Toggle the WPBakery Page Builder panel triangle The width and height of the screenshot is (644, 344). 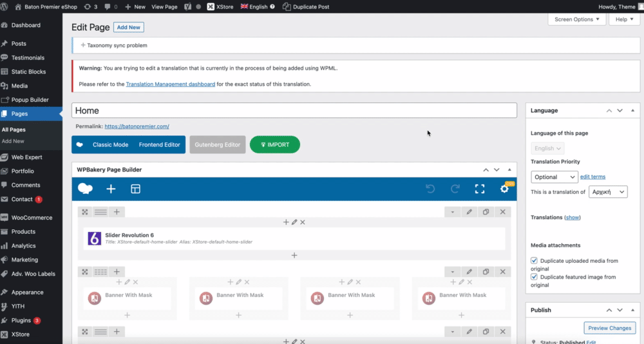click(x=509, y=169)
